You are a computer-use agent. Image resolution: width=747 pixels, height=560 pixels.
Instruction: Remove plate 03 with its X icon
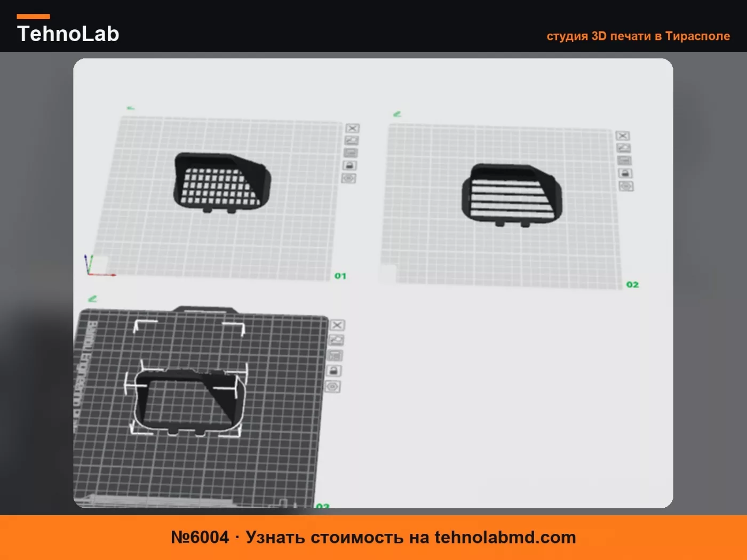tap(337, 325)
